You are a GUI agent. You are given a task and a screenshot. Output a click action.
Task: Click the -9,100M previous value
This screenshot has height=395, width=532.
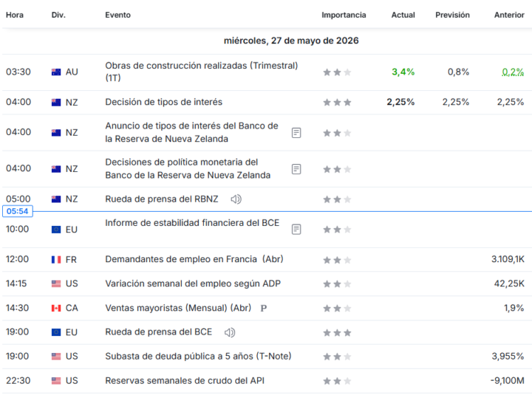[x=508, y=380]
